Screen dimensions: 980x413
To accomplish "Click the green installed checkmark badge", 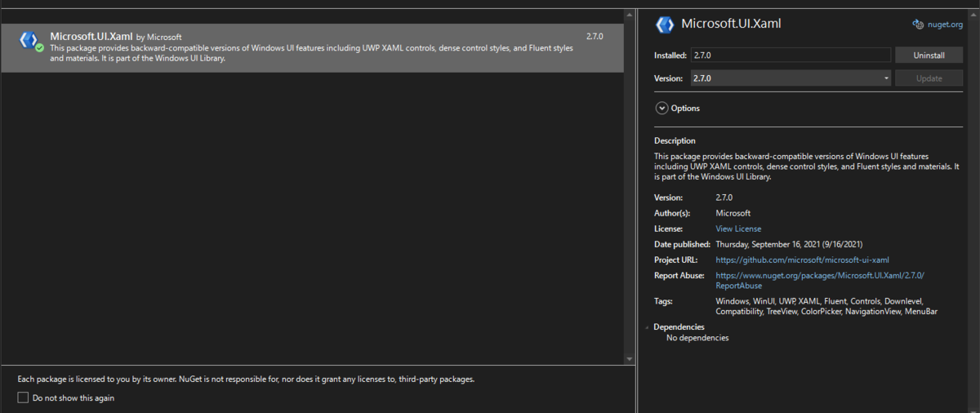I will point(39,47).
